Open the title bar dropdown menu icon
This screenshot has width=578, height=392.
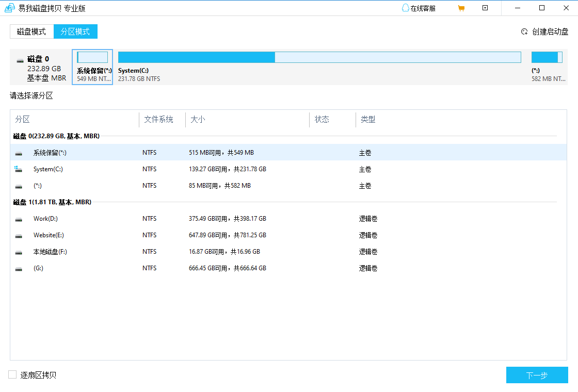(485, 8)
